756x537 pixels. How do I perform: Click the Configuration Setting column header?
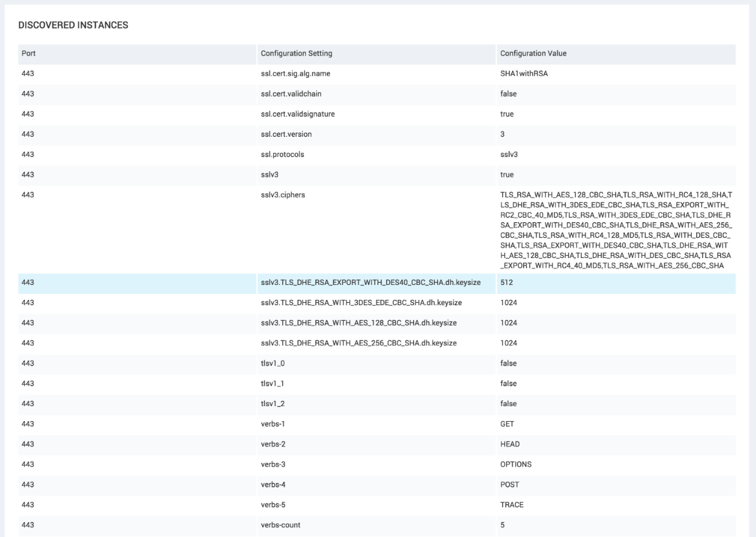(x=296, y=54)
